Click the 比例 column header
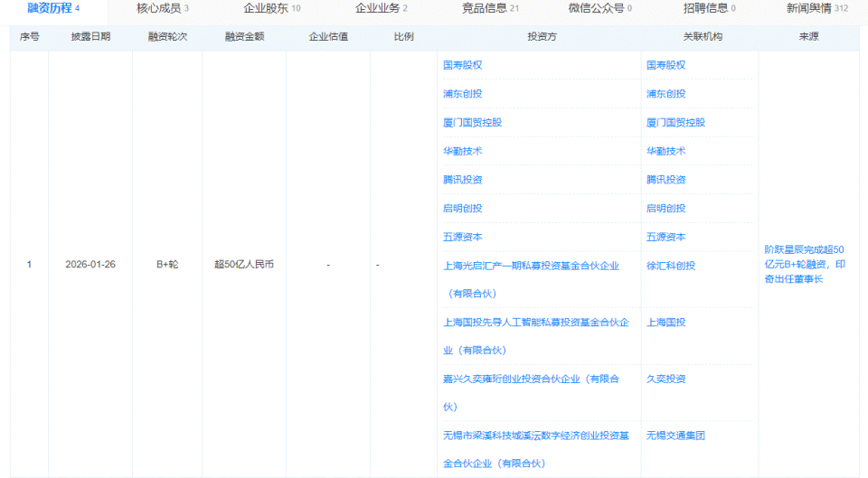The image size is (868, 478). pyautogui.click(x=403, y=37)
